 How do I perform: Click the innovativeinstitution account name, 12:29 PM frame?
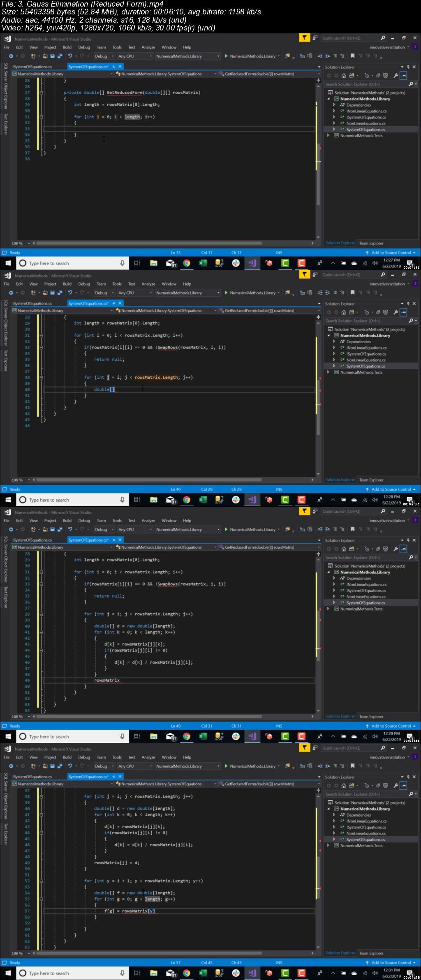[387, 521]
